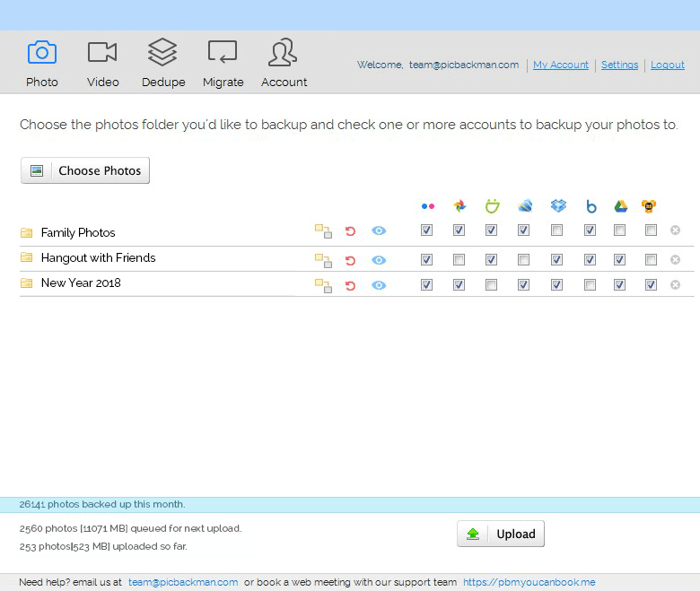Open the pbm.youcanbook.me meeting link
Screen dimensions: 700x591
click(529, 582)
